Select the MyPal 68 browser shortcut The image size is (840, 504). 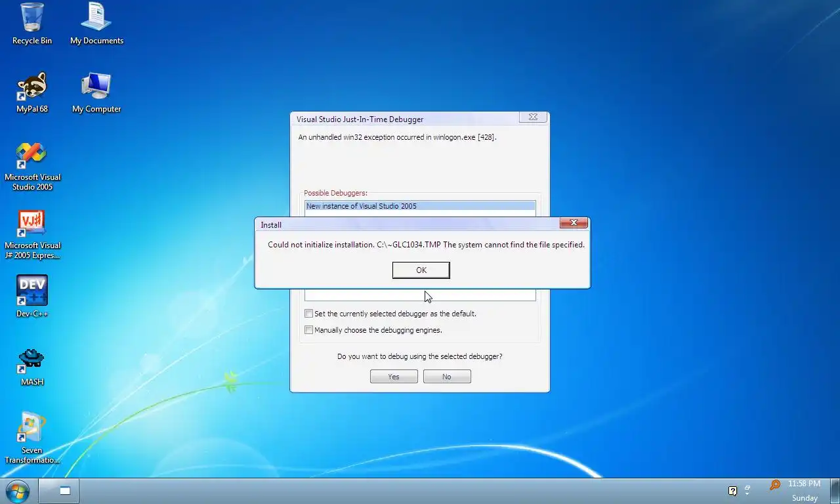point(31,93)
